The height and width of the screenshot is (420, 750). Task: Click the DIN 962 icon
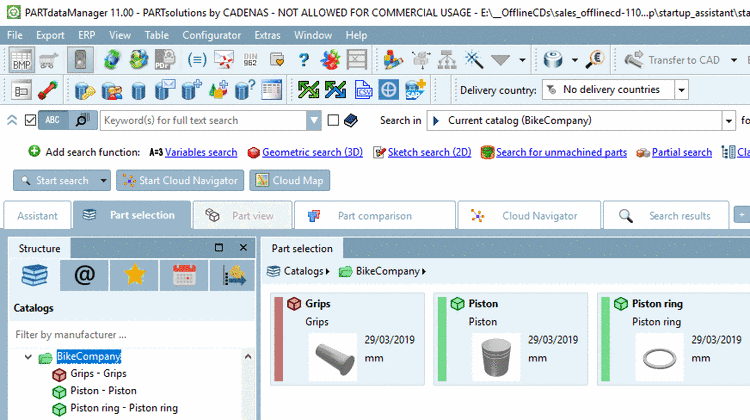pos(250,60)
